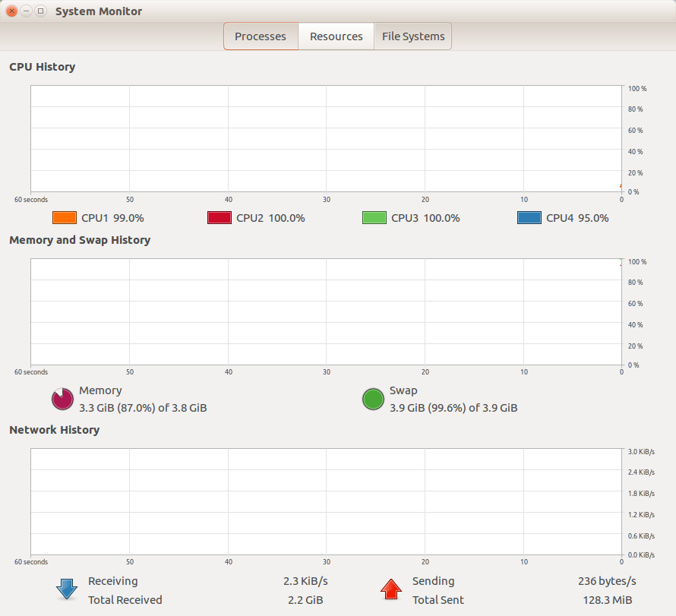Viewport: 676px width, 616px height.
Task: Pick the green CPU3 color swatch
Action: tap(374, 218)
